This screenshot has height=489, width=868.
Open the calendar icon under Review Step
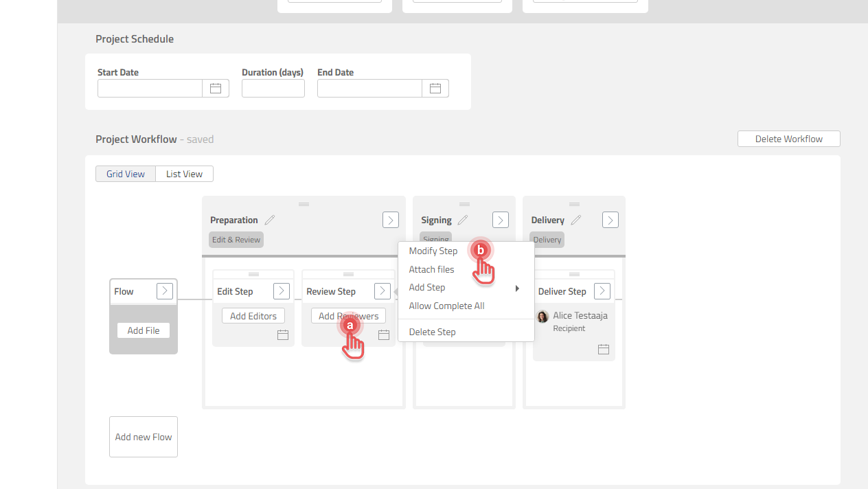[384, 334]
